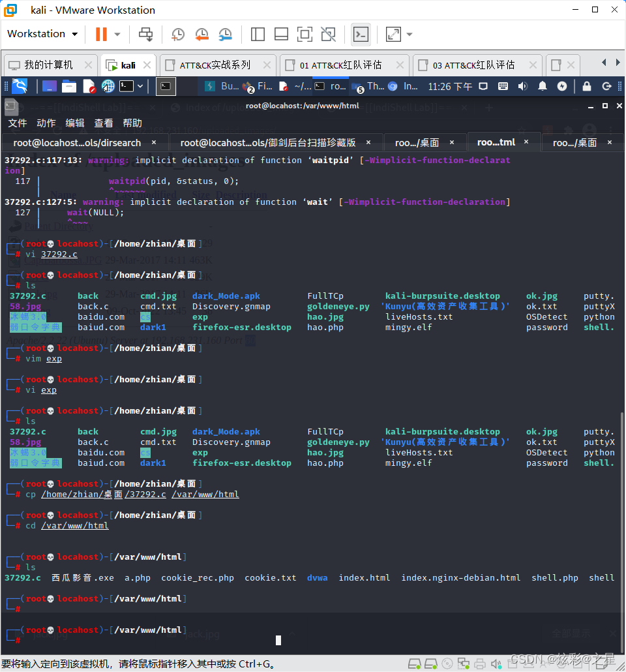Click the stretch guest display icon
The height and width of the screenshot is (672, 626).
pos(393,35)
